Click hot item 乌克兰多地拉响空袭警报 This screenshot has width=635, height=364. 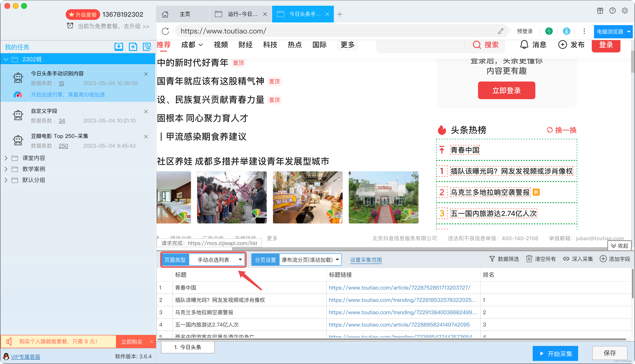pos(490,192)
